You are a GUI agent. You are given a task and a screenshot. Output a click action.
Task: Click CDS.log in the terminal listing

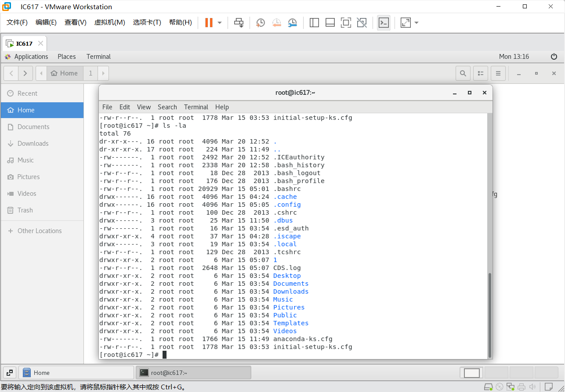(x=287, y=268)
